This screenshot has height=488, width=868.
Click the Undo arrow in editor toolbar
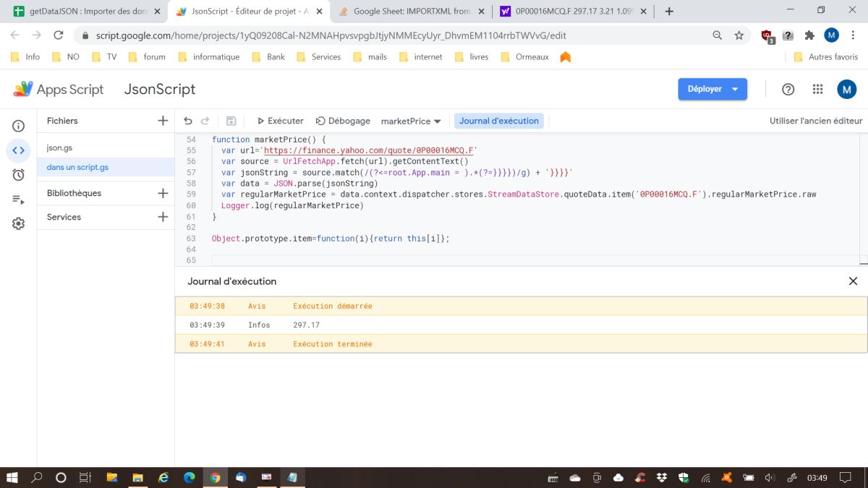pyautogui.click(x=188, y=121)
